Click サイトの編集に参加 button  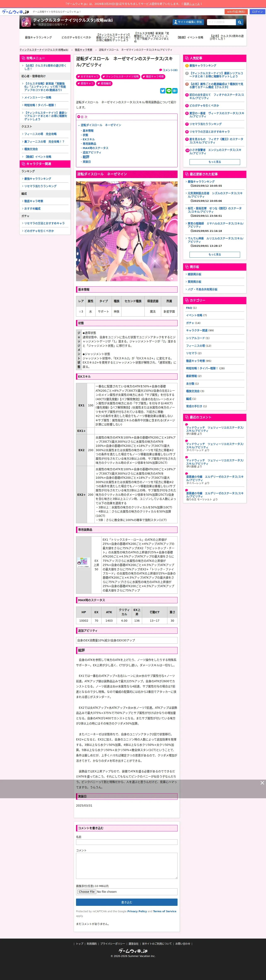tap(188, 22)
